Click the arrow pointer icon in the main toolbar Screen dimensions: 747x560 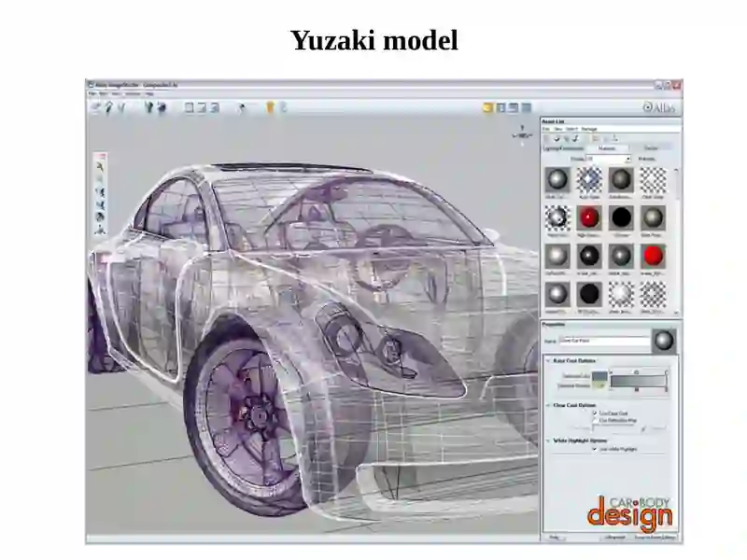click(x=242, y=108)
